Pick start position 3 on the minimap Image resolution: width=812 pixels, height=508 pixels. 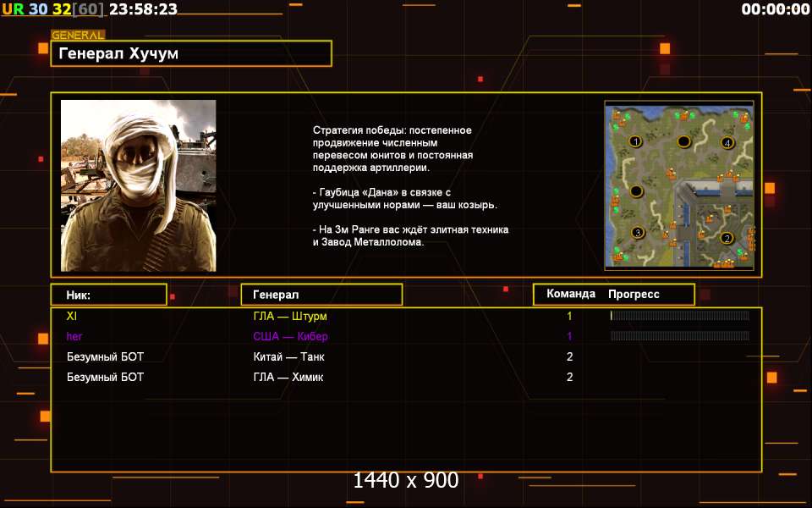(637, 232)
